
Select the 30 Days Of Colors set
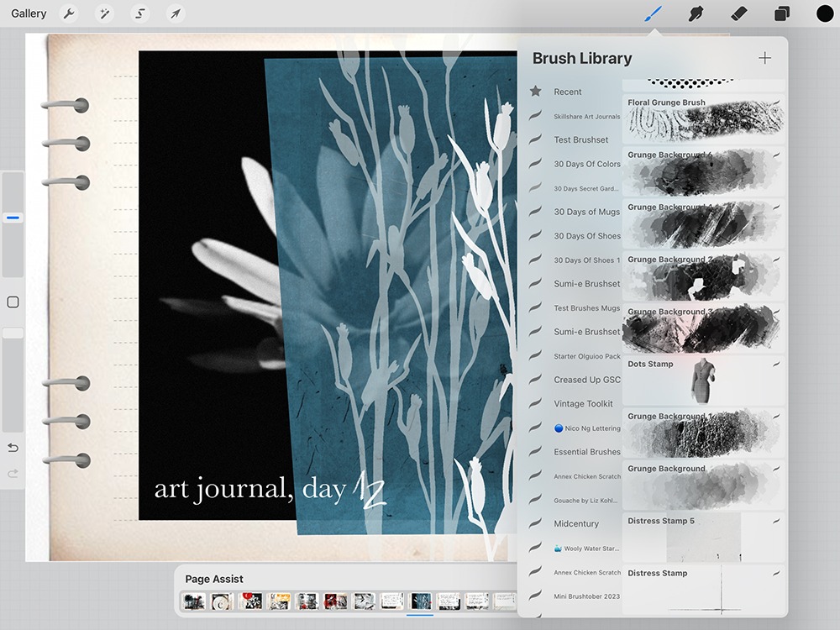click(587, 164)
